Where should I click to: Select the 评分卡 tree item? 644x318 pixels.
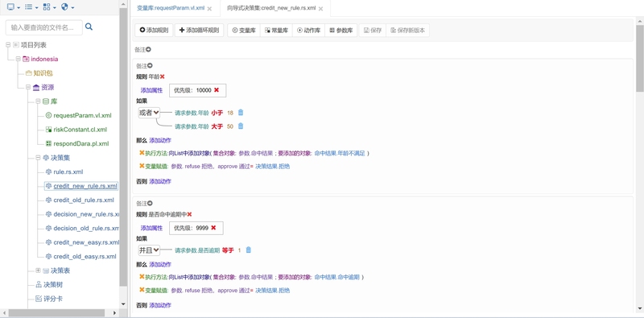tap(53, 299)
